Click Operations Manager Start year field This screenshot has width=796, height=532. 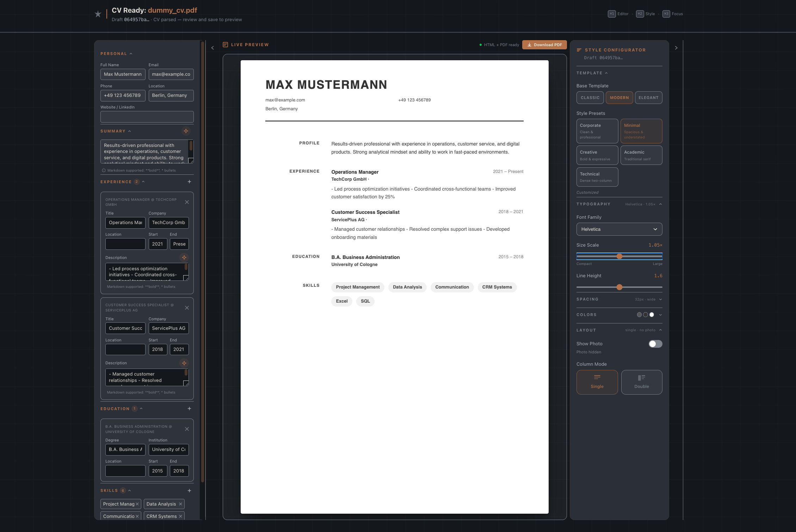coord(158,244)
